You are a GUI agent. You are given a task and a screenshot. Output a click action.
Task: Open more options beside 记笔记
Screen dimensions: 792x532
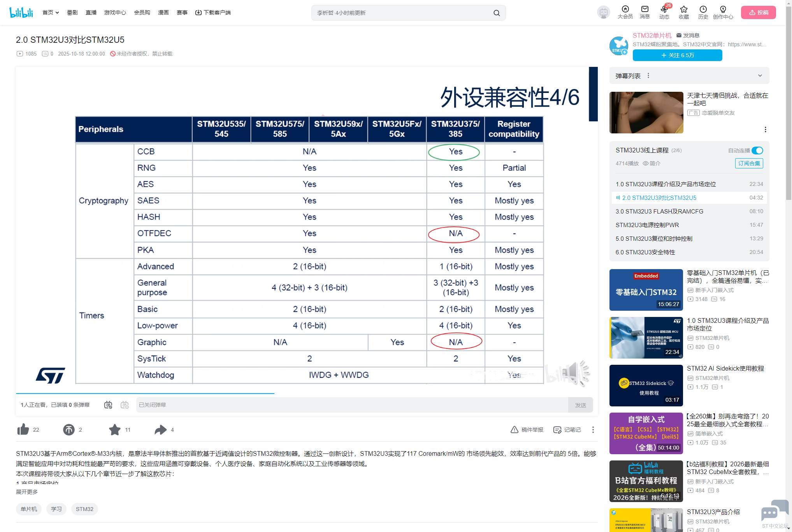[593, 429]
